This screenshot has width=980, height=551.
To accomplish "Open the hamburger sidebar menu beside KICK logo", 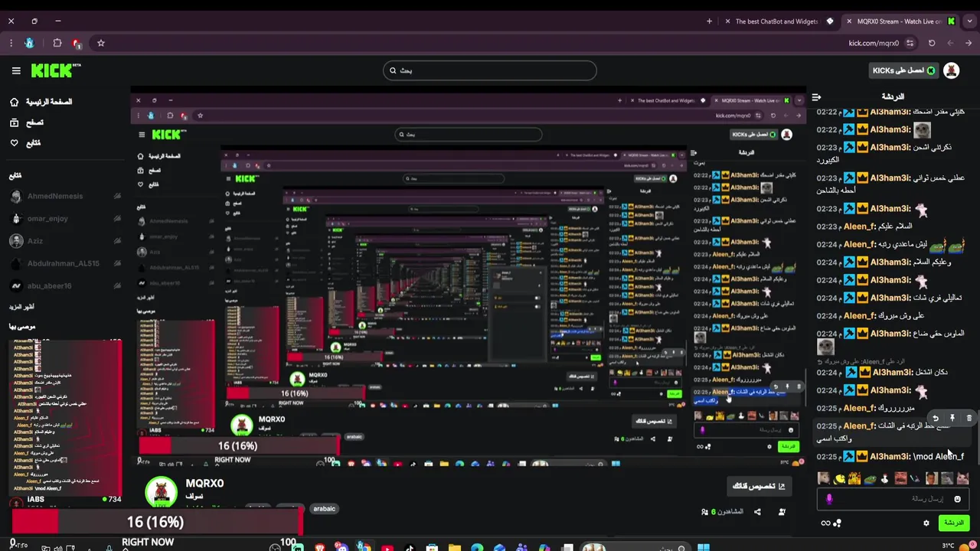I will pos(16,70).
